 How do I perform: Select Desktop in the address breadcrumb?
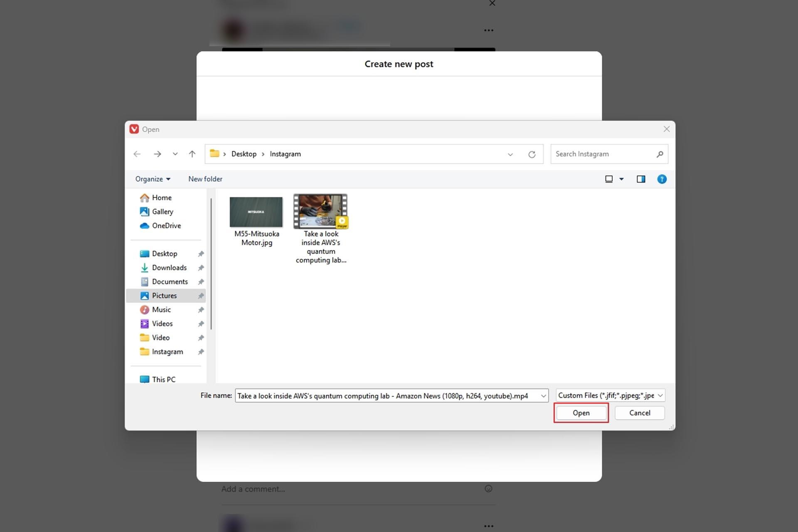244,154
